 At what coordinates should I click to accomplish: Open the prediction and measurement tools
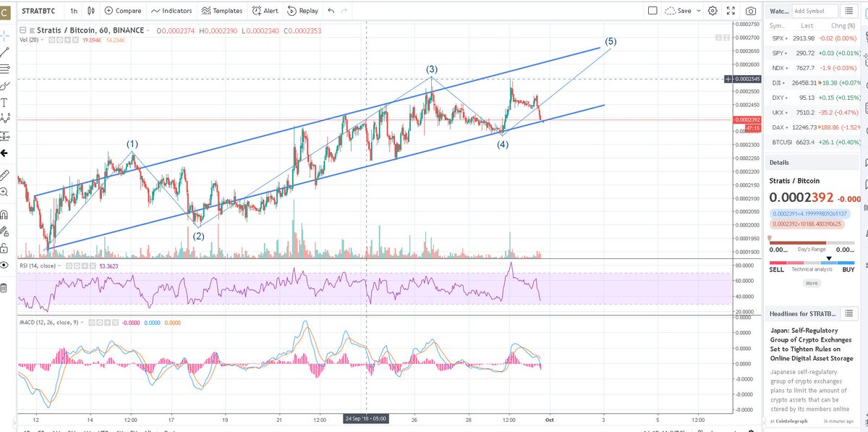[x=4, y=135]
